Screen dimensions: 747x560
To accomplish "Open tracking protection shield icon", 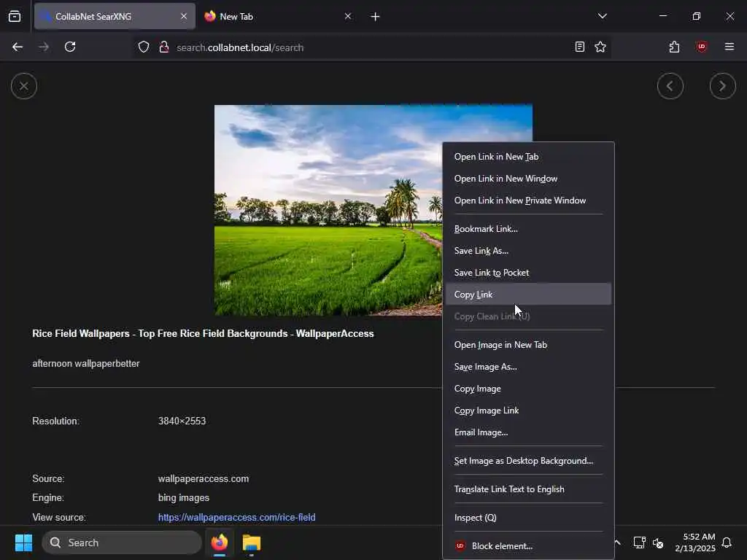I will [x=144, y=47].
